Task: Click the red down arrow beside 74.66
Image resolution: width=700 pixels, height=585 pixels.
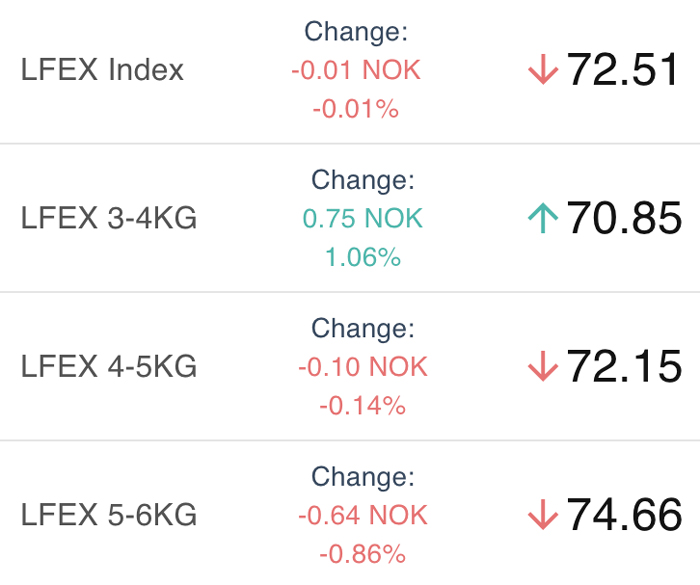Action: (x=543, y=514)
